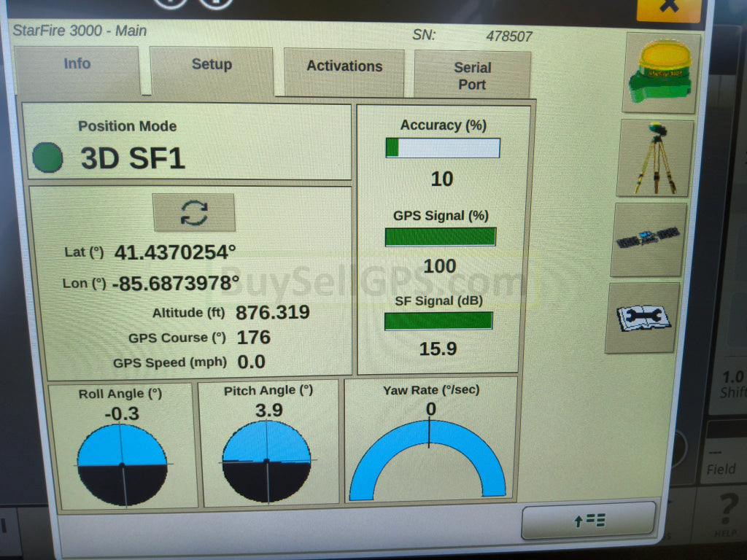Click the Pitch Angle value 3.9

click(x=268, y=410)
